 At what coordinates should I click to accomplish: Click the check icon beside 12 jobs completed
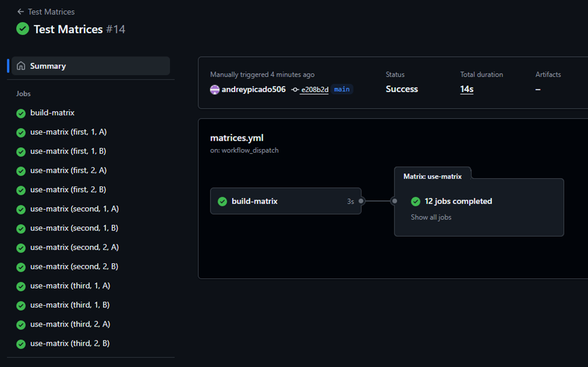click(x=416, y=201)
